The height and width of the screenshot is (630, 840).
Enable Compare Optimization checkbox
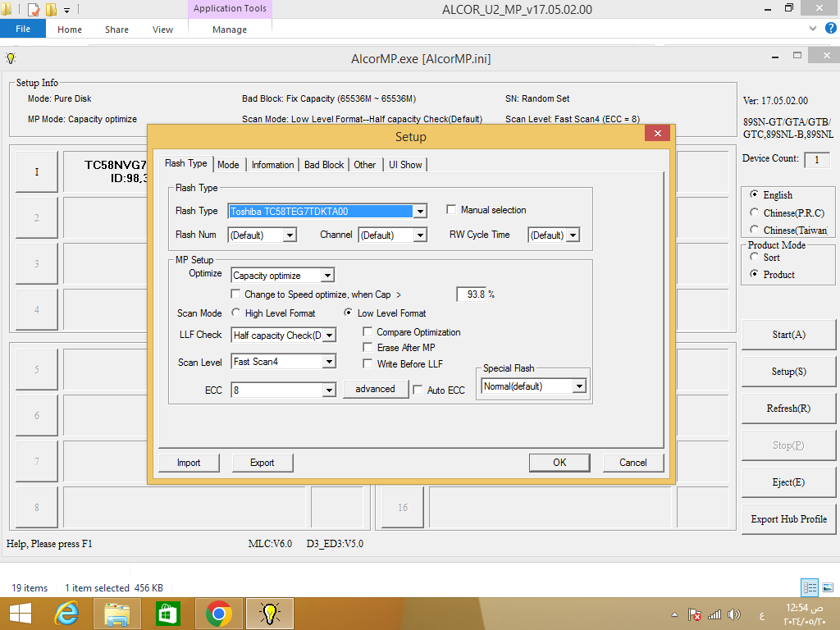pyautogui.click(x=367, y=331)
